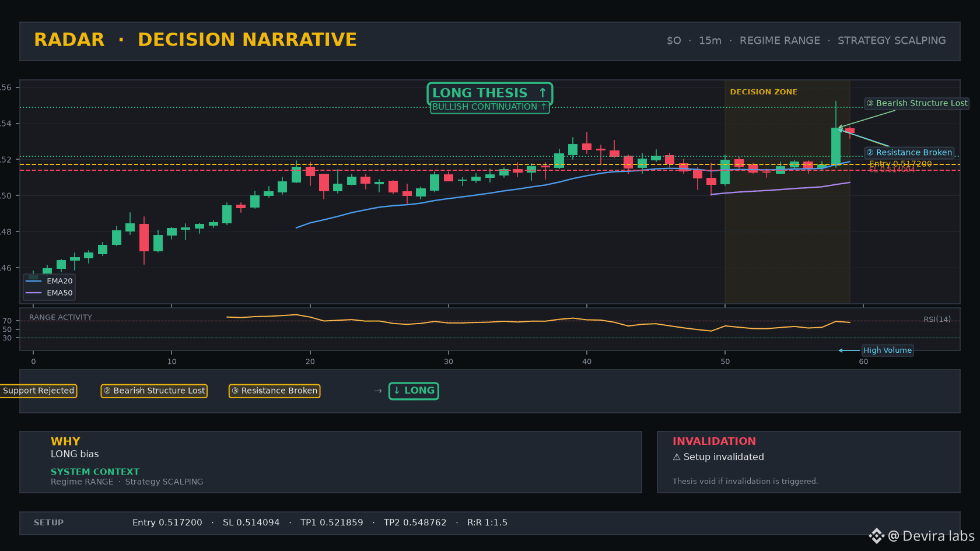Click the Entry 0.517200 setup value
The height and width of the screenshot is (551, 980).
pos(167,523)
